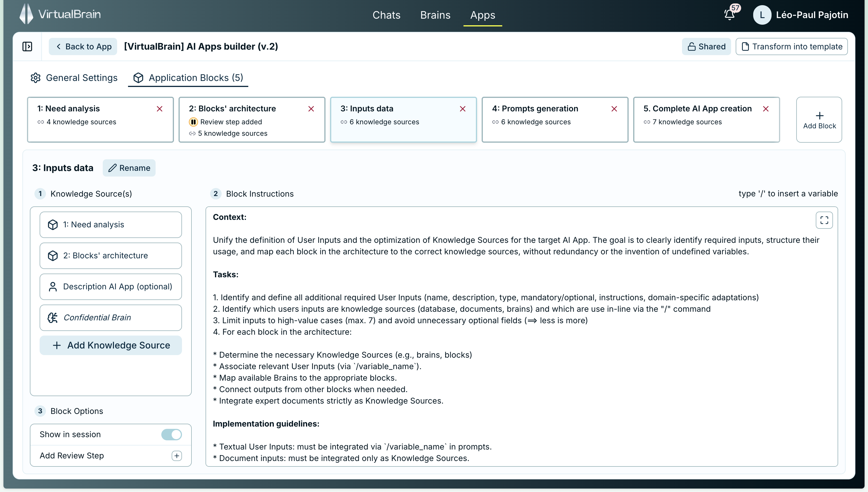Image resolution: width=868 pixels, height=492 pixels.
Task: Select the 4: Prompts generation block card
Action: tap(555, 120)
